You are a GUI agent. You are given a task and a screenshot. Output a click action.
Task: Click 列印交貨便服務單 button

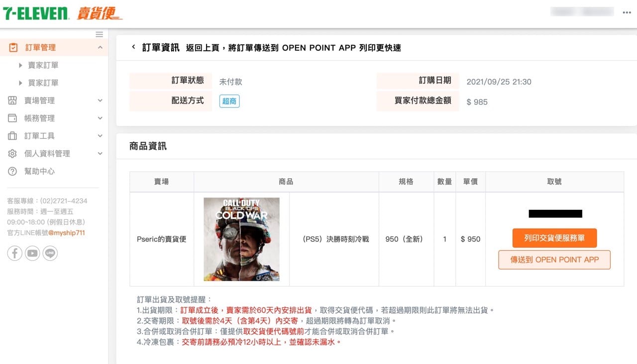tap(554, 238)
